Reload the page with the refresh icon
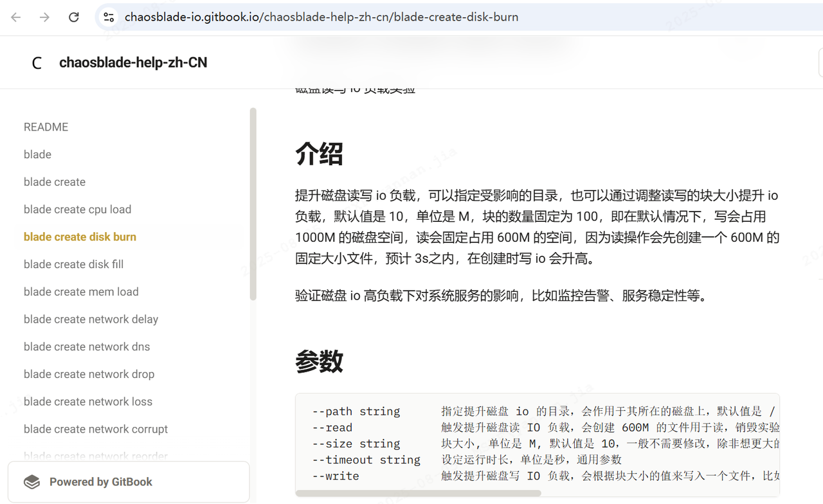Screen dimensions: 823x504 click(x=74, y=17)
